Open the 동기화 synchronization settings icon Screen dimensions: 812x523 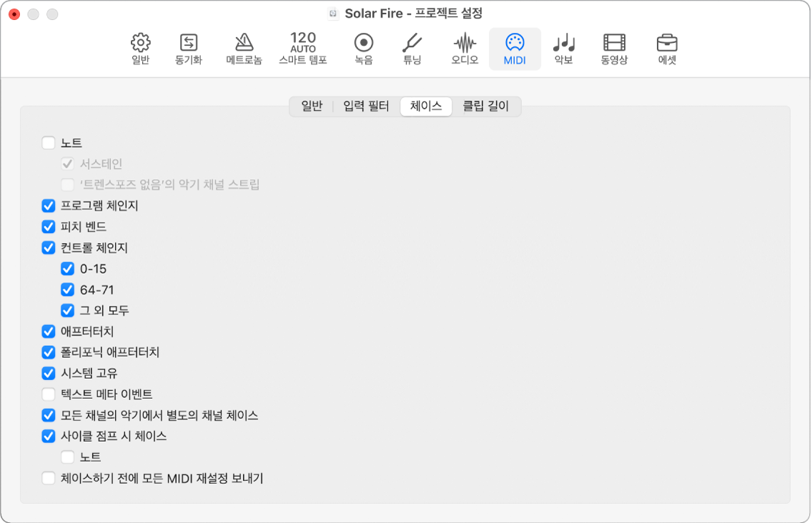189,49
